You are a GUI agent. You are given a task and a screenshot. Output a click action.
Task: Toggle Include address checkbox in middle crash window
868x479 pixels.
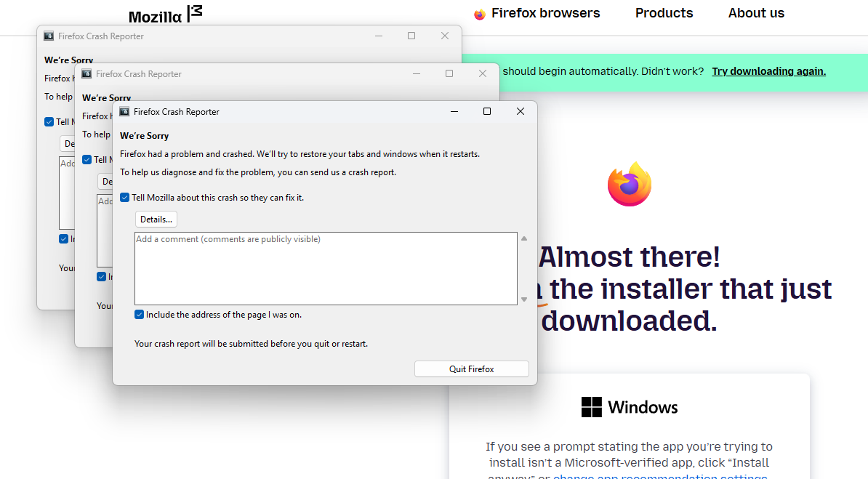pos(101,276)
